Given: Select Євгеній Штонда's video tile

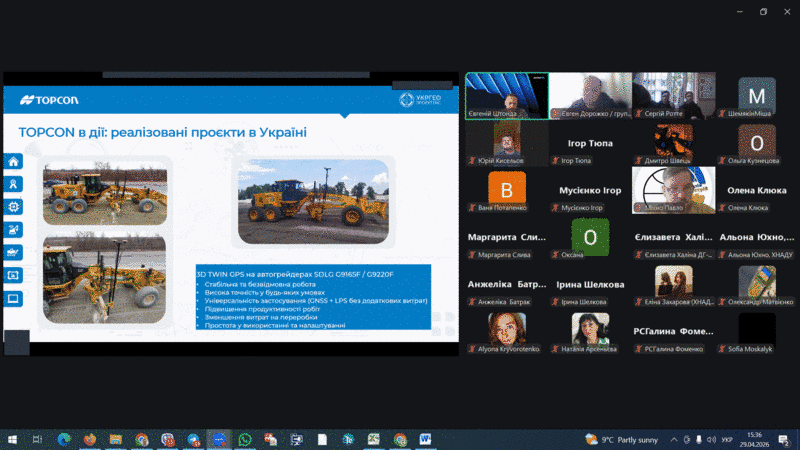Looking at the screenshot, I should point(504,96).
